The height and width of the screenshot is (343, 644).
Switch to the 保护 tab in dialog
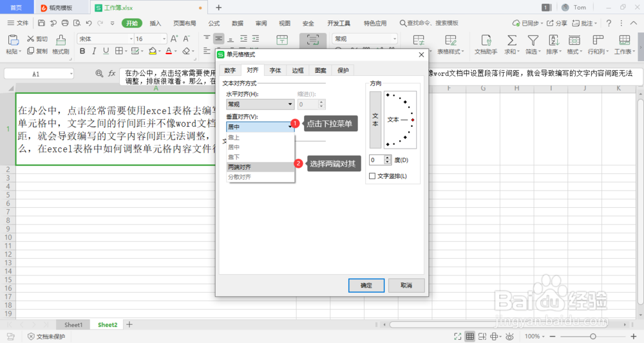(343, 71)
